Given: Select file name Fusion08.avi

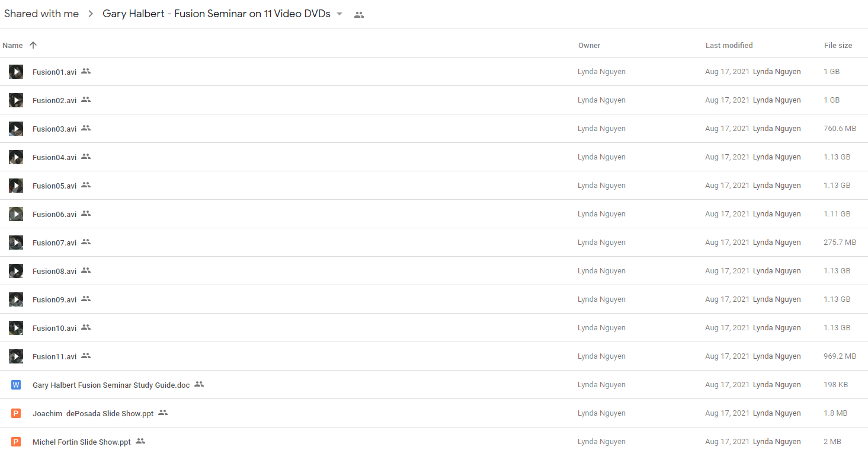Looking at the screenshot, I should click(55, 271).
